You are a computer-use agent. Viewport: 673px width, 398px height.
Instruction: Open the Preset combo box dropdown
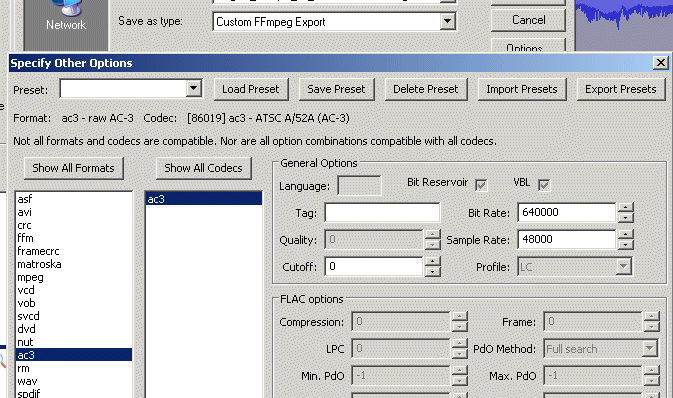(x=194, y=89)
